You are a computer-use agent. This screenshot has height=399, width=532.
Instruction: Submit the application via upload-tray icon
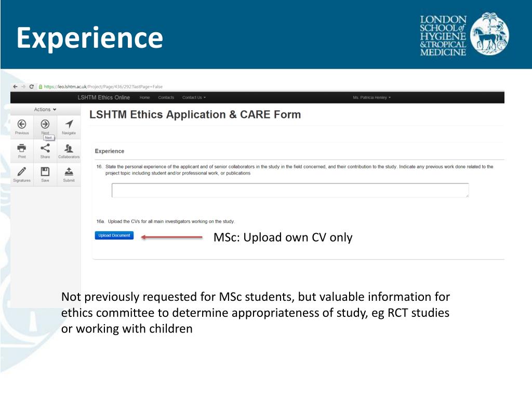pyautogui.click(x=69, y=174)
